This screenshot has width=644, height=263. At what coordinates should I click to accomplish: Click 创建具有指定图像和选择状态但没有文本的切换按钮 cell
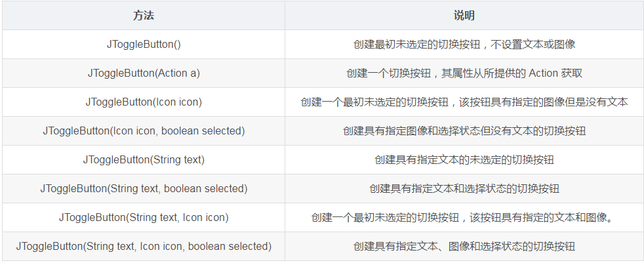[464, 131]
